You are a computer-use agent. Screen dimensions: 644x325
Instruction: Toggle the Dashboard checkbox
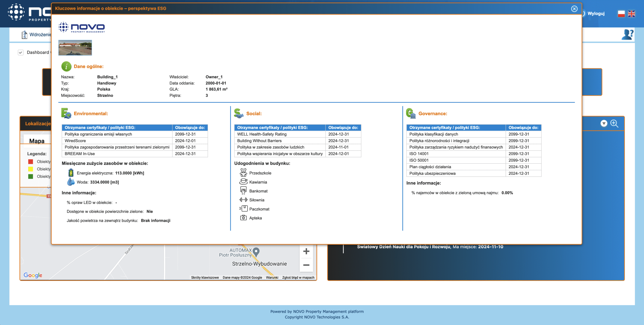click(x=21, y=52)
